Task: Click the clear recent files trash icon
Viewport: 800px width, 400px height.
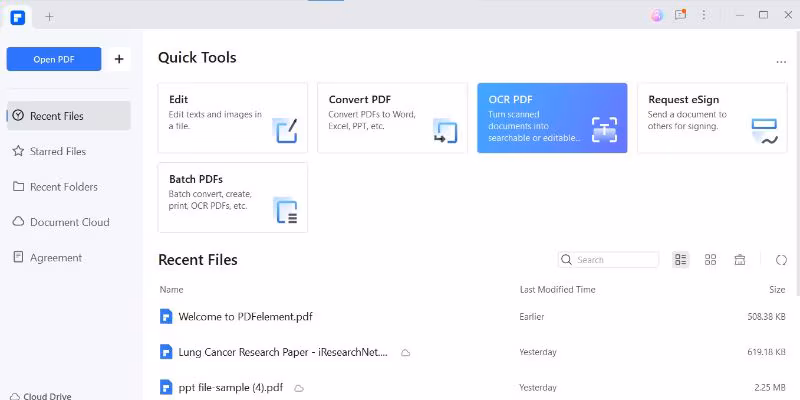Action: point(740,260)
